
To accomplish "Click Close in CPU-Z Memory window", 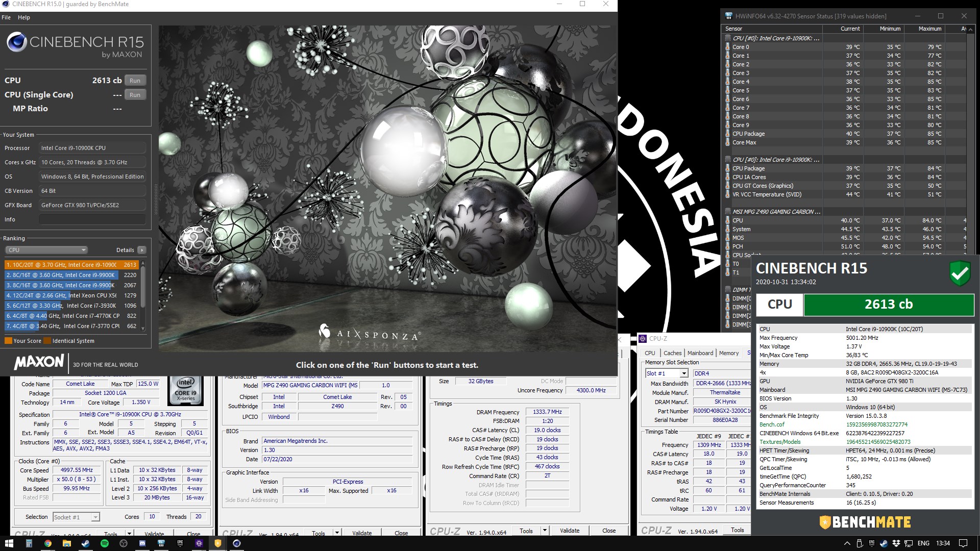I will click(609, 531).
